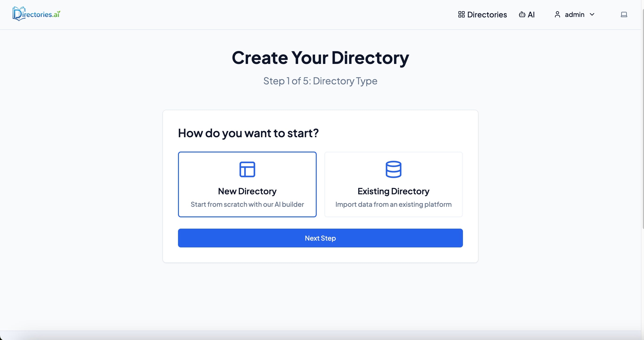Click the robot icon beside AI
This screenshot has width=644, height=340.
coord(522,15)
